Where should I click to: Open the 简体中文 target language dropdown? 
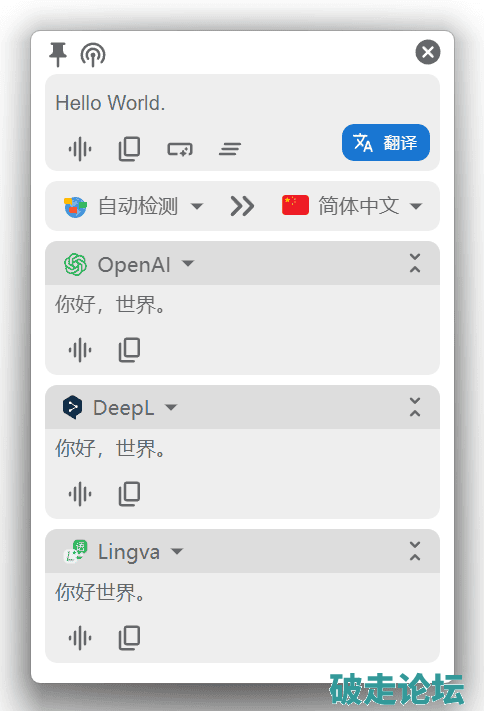pos(352,206)
